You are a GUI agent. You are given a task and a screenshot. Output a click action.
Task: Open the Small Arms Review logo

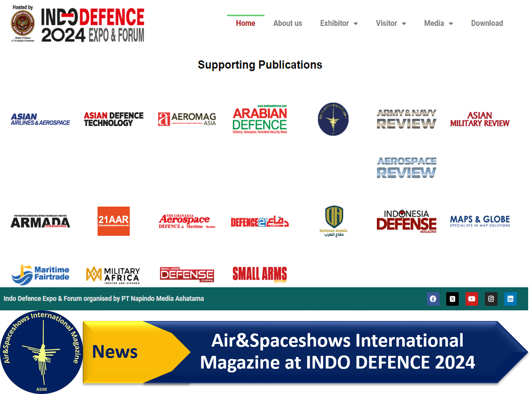(x=260, y=274)
